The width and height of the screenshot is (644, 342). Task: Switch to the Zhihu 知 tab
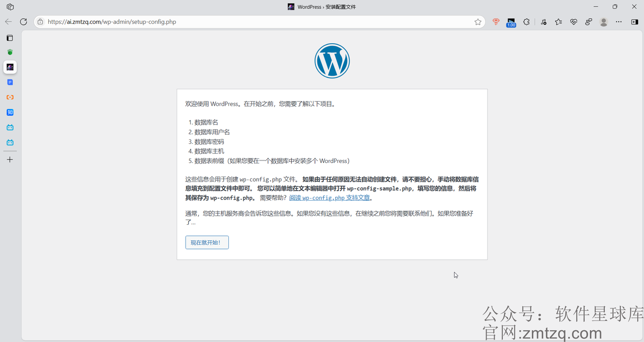10,112
